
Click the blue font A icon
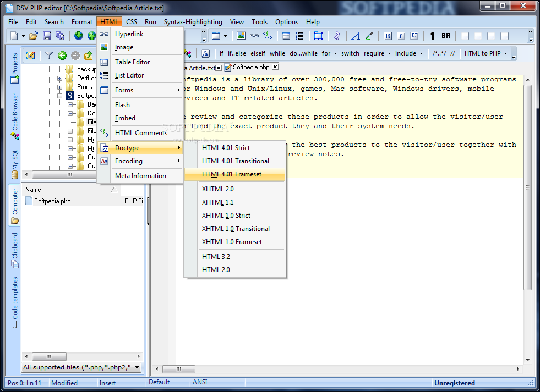(x=356, y=36)
